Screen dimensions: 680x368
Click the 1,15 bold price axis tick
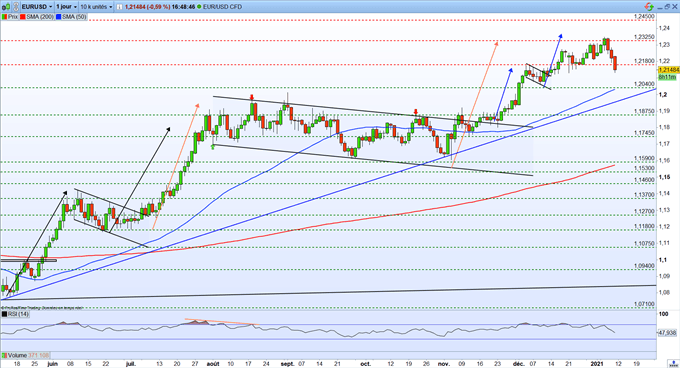click(x=664, y=177)
